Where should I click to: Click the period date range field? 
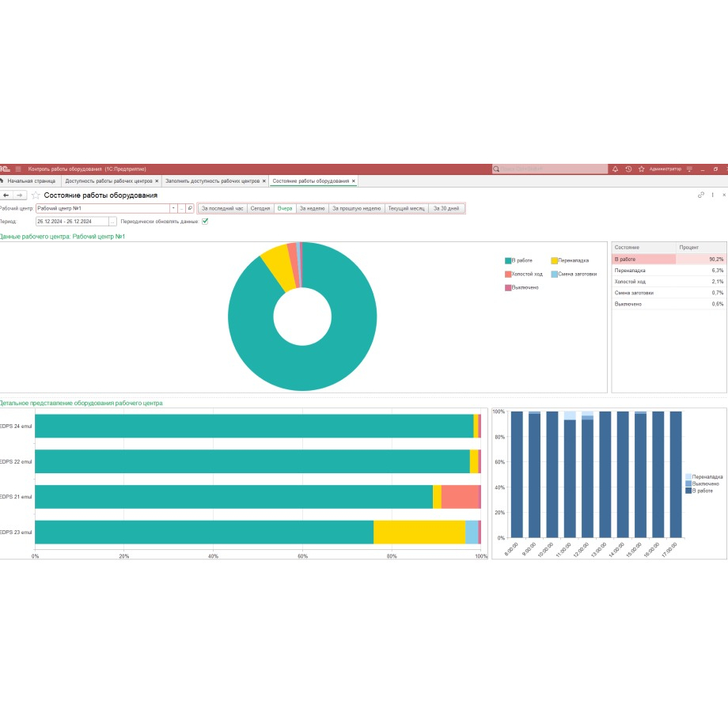coord(71,222)
